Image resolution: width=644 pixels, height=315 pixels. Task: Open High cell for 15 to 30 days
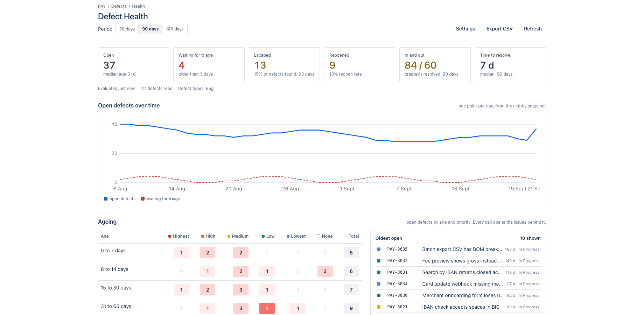pos(208,290)
